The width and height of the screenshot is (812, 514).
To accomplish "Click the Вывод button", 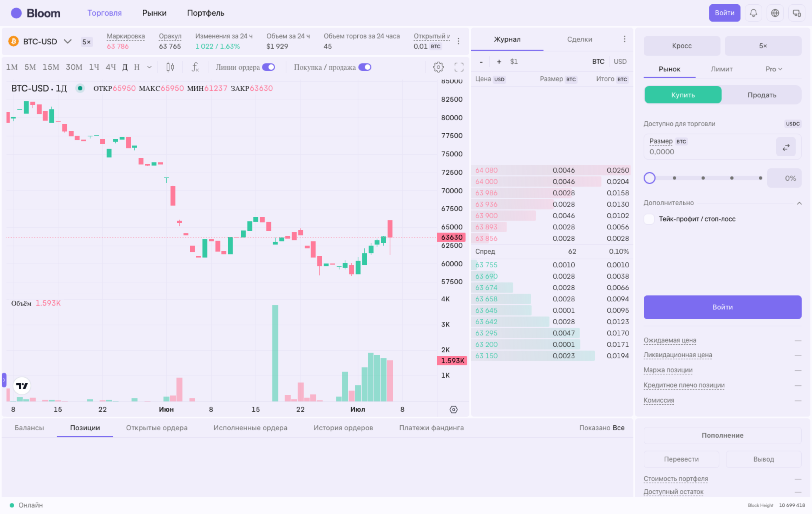I will 764,459.
